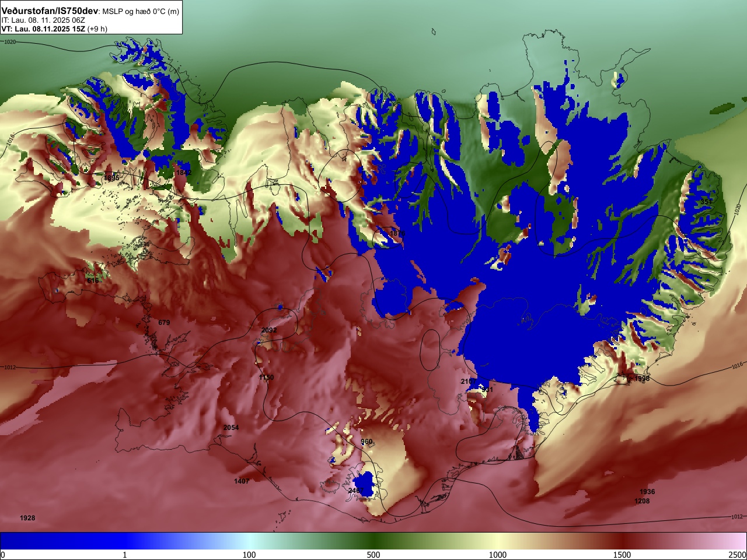This screenshot has height=560, width=747.
Task: Click the Veðurstofan/IS750dev title text
Action: point(50,11)
